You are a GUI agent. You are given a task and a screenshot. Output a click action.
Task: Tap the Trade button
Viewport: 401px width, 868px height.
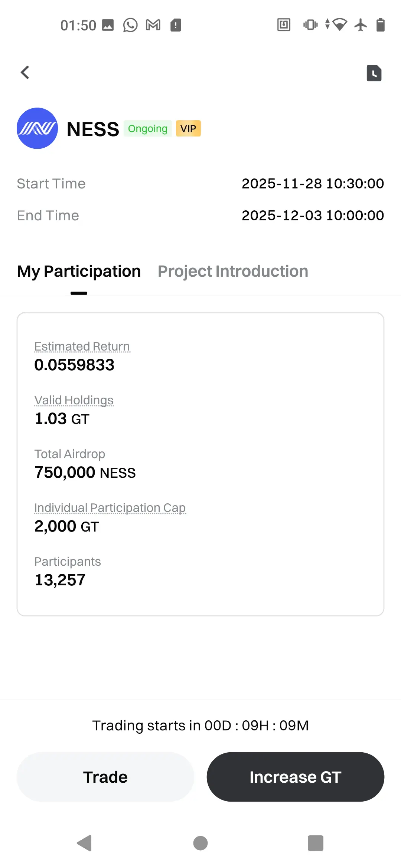[x=105, y=777]
